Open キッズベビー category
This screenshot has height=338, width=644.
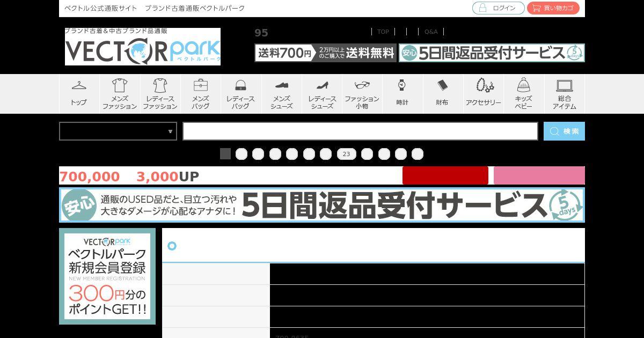coord(524,94)
